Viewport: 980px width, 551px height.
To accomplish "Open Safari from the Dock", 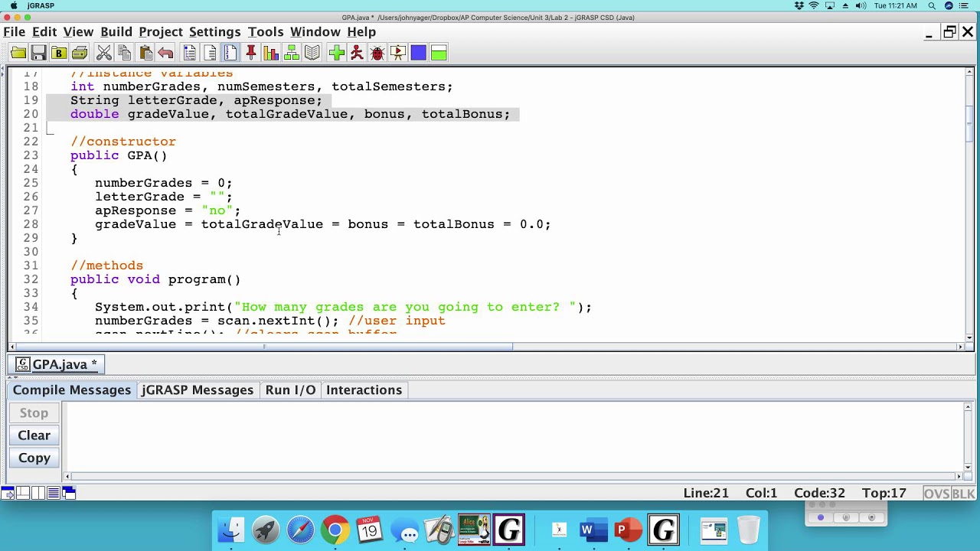I will tap(301, 530).
